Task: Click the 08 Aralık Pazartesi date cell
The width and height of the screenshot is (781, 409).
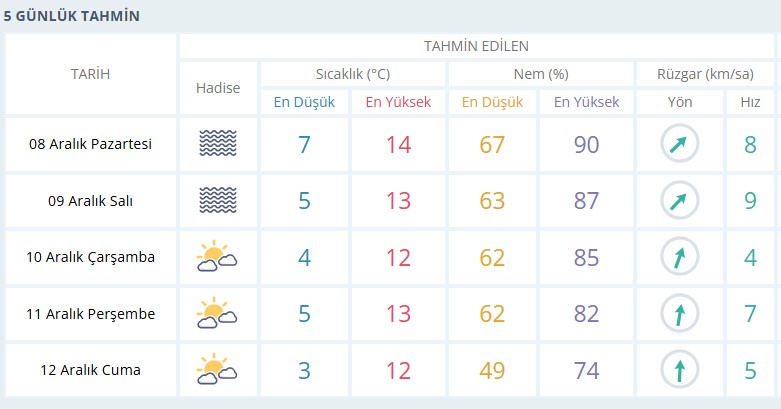Action: point(90,144)
